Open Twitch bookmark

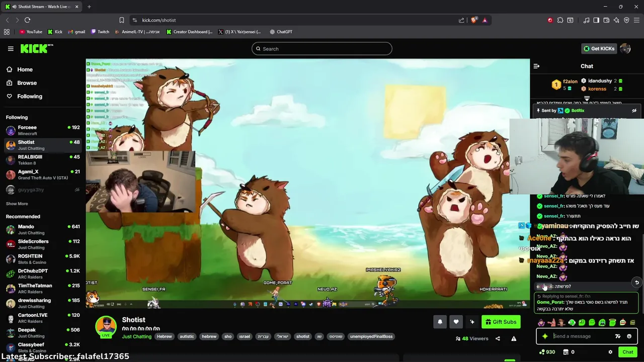click(x=100, y=32)
